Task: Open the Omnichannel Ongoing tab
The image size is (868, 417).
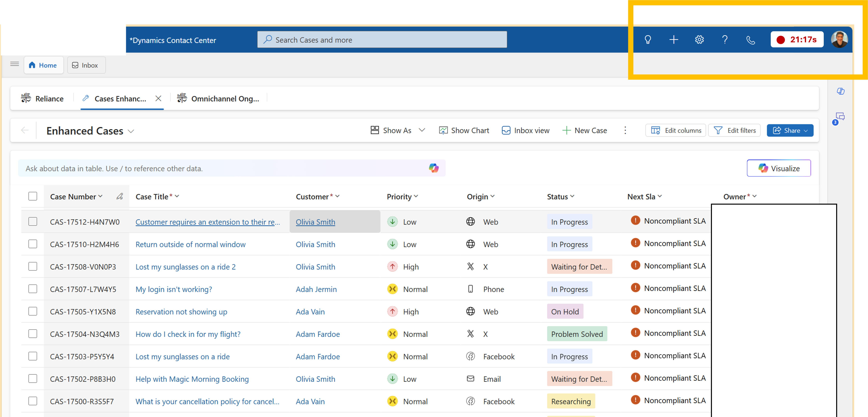Action: 218,98
